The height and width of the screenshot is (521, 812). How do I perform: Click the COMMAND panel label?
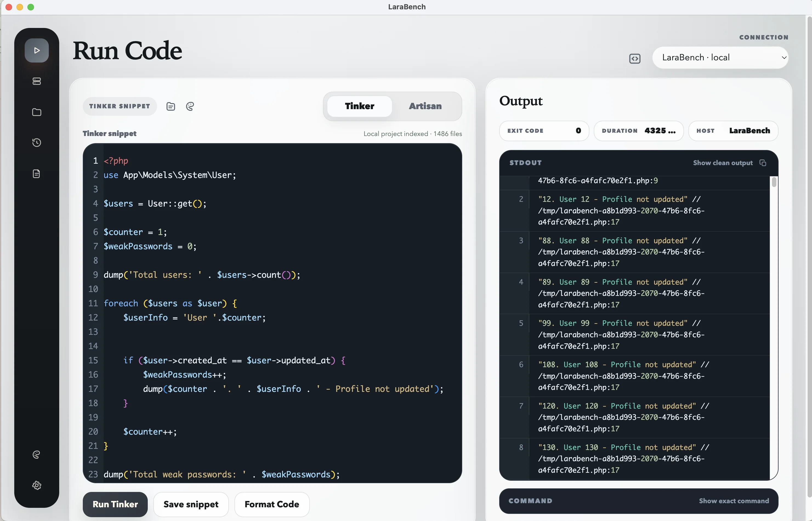coord(530,501)
